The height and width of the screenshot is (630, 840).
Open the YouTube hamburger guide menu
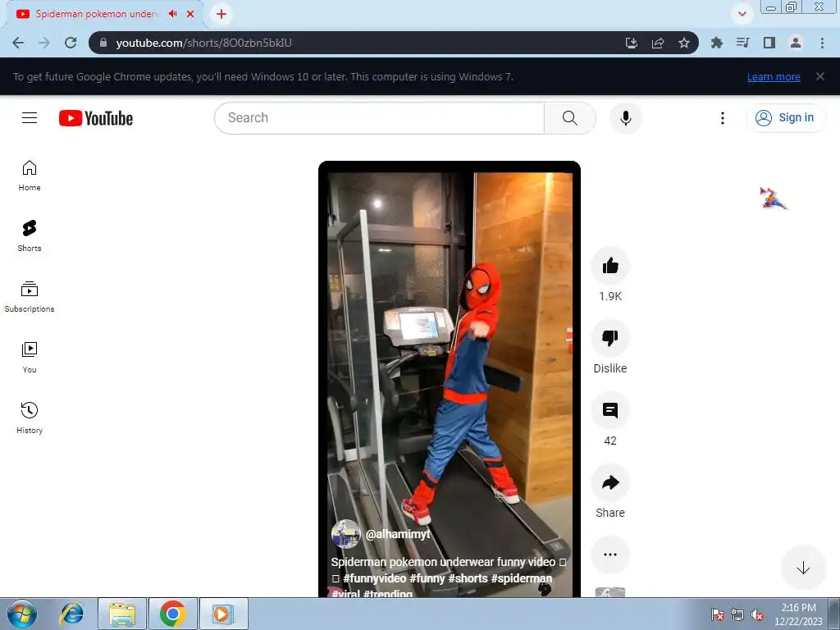point(30,118)
